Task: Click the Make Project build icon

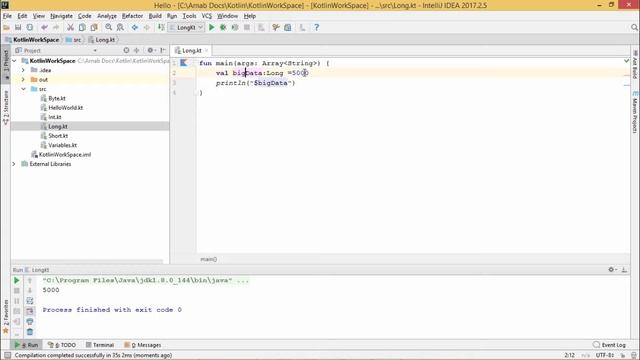Action: coord(161,27)
